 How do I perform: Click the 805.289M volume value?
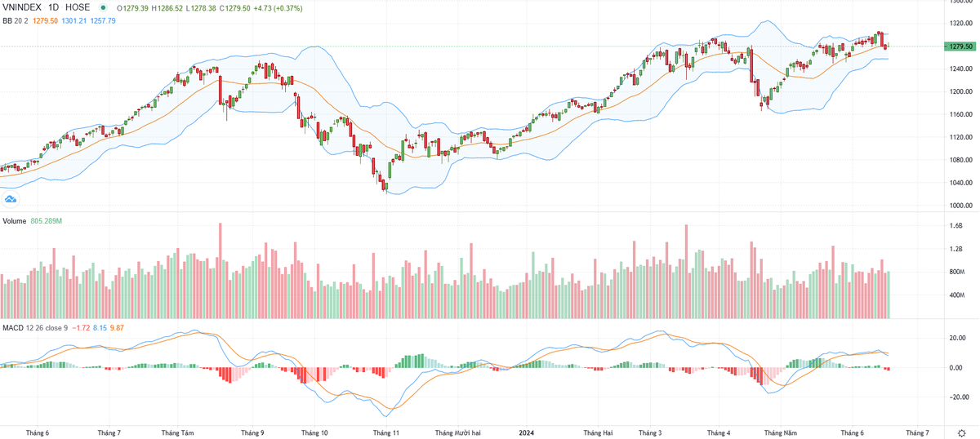[x=48, y=221]
